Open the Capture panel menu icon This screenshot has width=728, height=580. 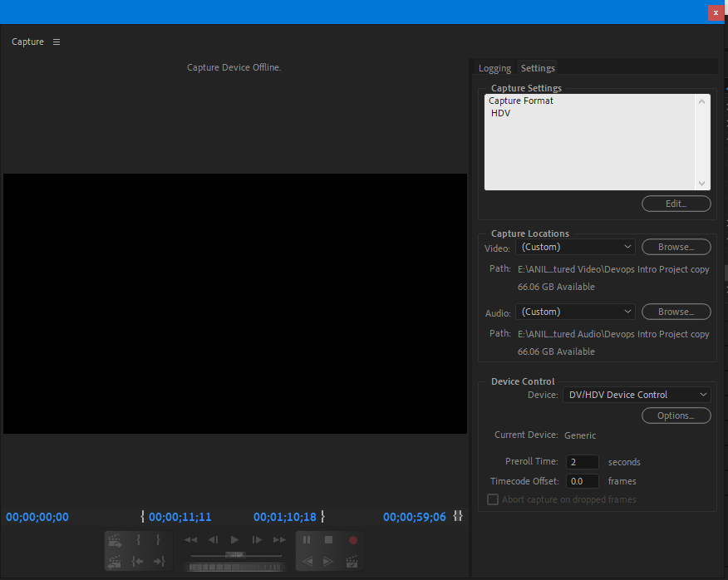tap(55, 42)
